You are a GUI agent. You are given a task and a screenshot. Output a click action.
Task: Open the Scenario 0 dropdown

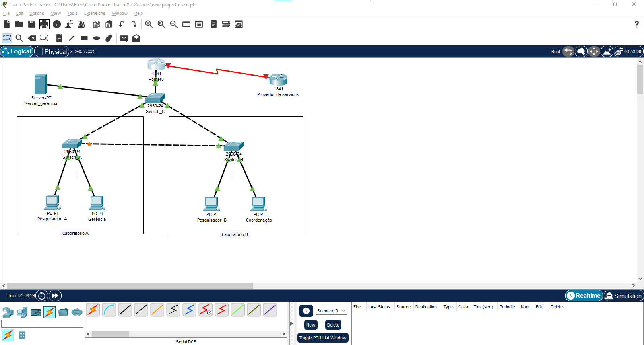331,311
